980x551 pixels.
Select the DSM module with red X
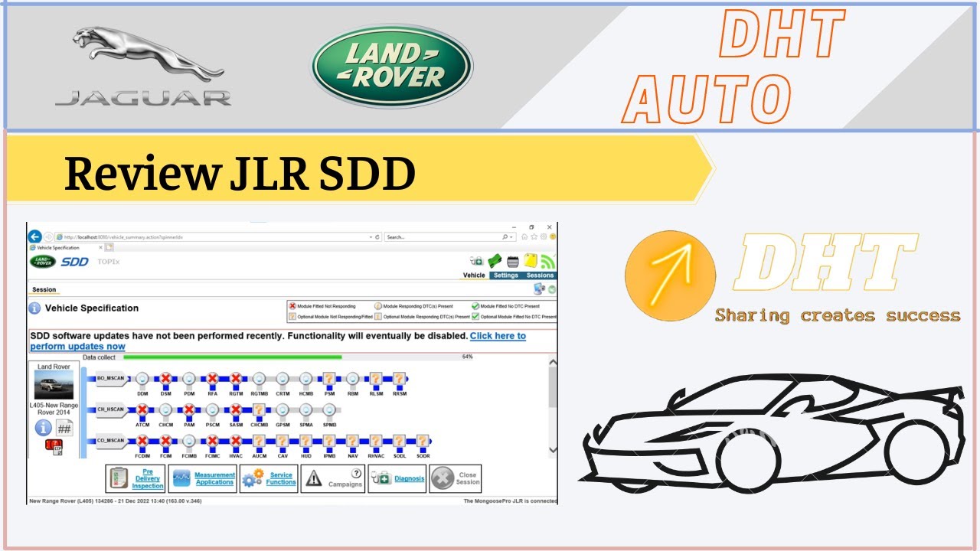(165, 378)
